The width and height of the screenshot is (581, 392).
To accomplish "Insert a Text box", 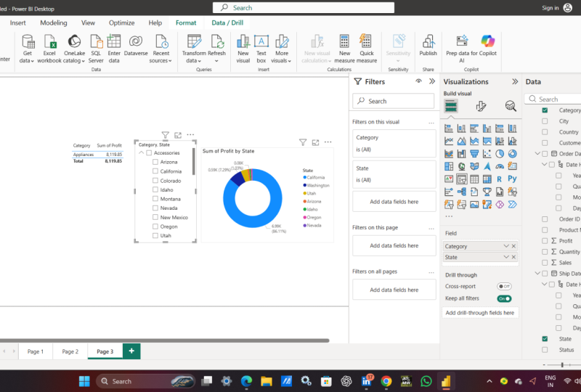I will [x=261, y=48].
